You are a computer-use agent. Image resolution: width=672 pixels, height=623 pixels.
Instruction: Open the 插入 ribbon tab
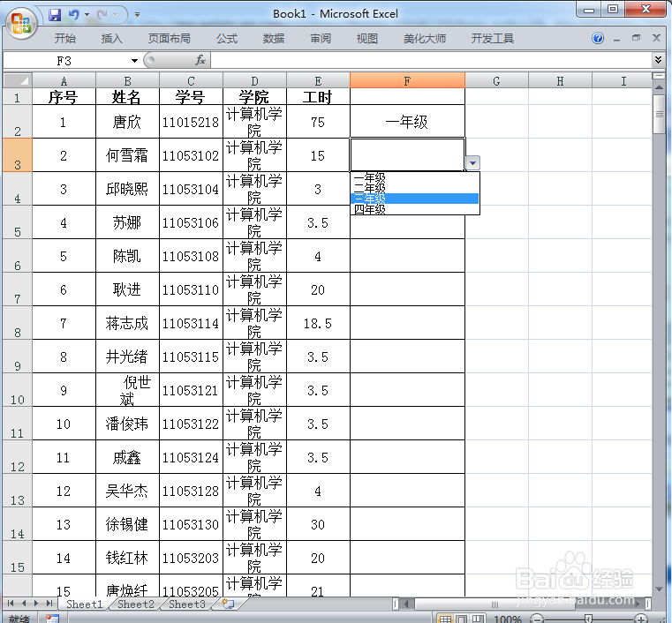(112, 39)
